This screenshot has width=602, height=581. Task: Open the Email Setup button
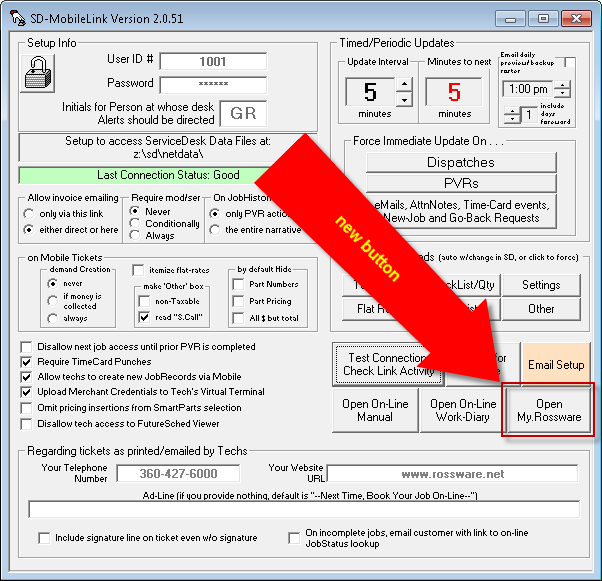(555, 365)
